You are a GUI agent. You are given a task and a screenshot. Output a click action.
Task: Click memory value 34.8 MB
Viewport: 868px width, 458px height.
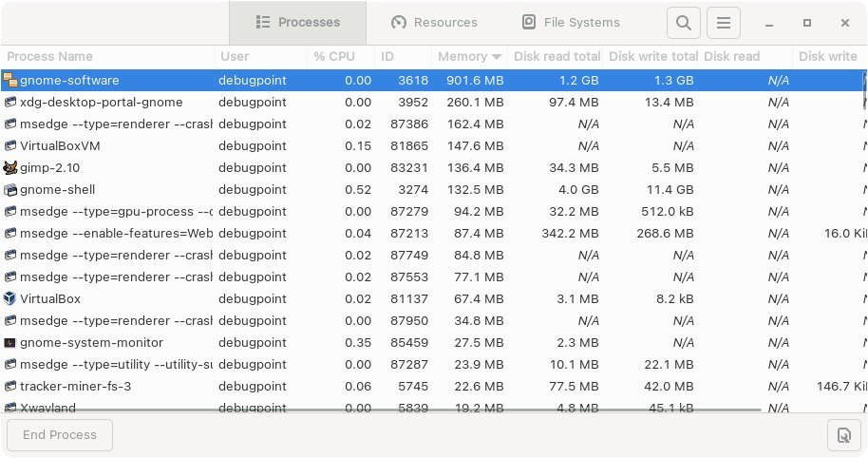[x=479, y=320]
